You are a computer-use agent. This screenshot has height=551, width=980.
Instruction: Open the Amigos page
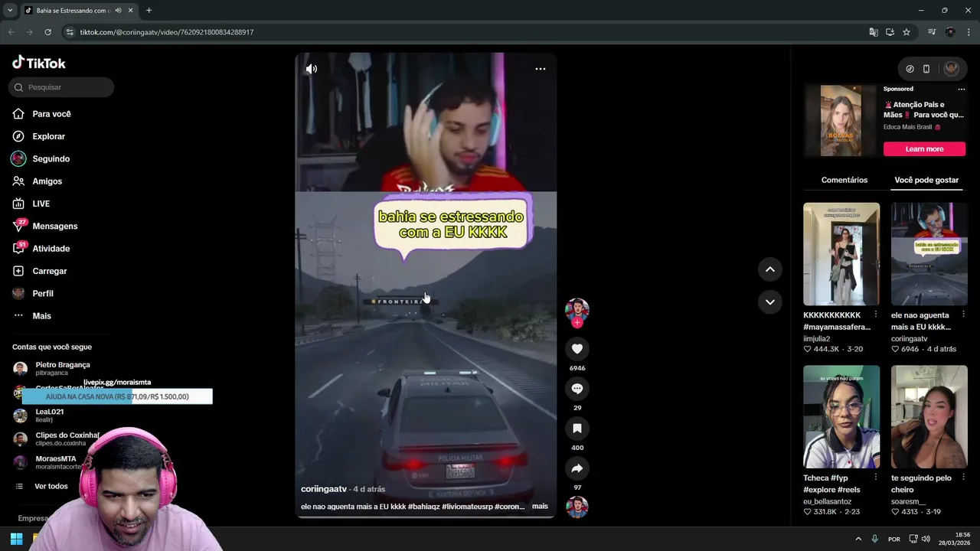pos(47,181)
